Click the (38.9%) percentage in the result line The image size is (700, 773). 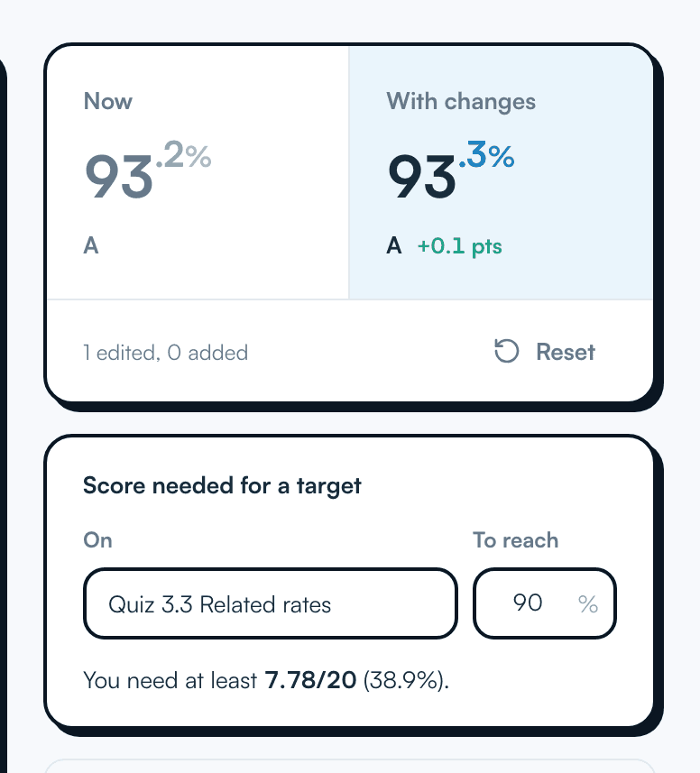(406, 681)
